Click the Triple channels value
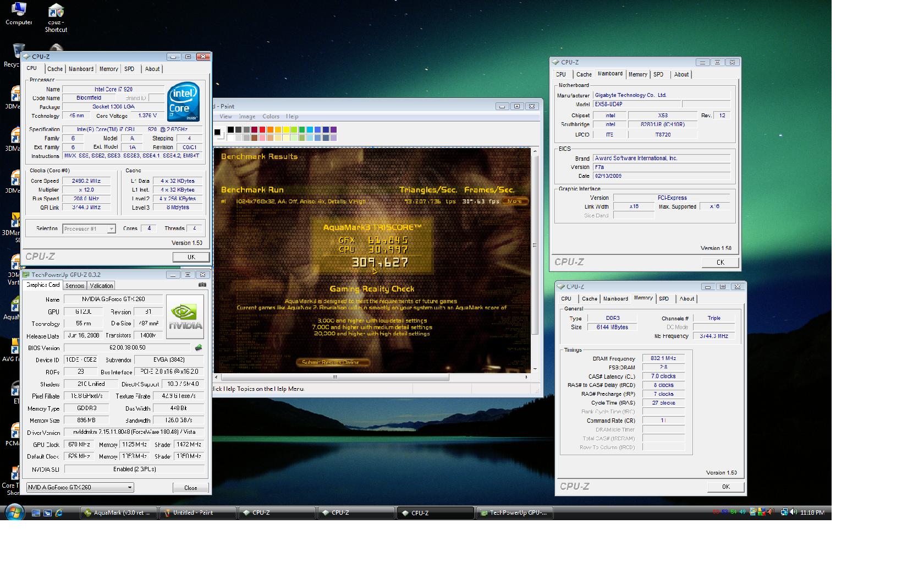The image size is (924, 578). [713, 318]
